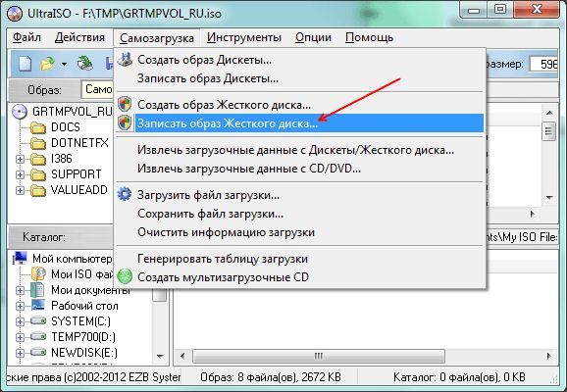
Task: Open the Помощь menu
Action: click(369, 37)
